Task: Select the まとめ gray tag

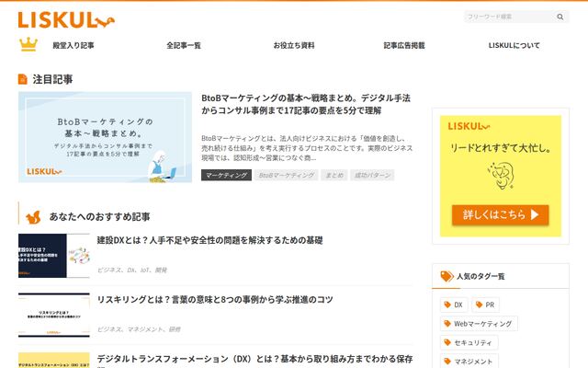Action: (334, 175)
